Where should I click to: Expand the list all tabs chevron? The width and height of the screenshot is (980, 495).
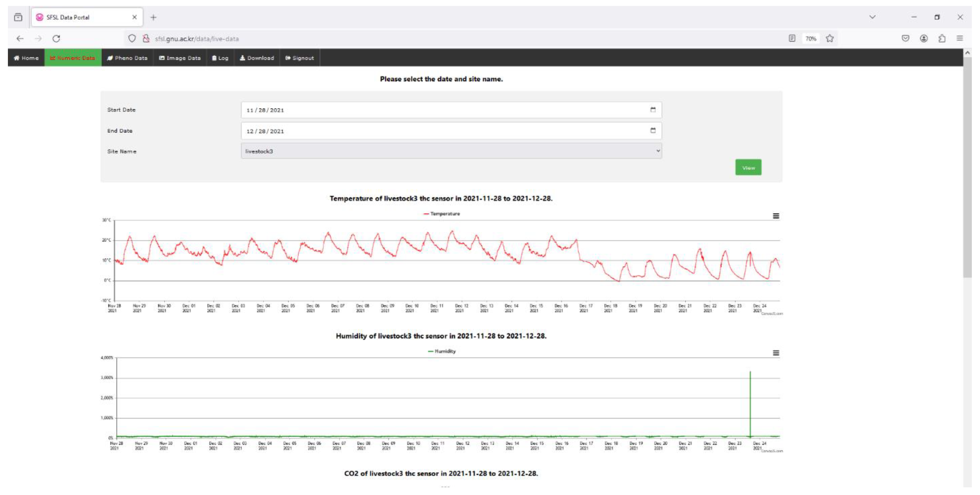click(x=872, y=17)
